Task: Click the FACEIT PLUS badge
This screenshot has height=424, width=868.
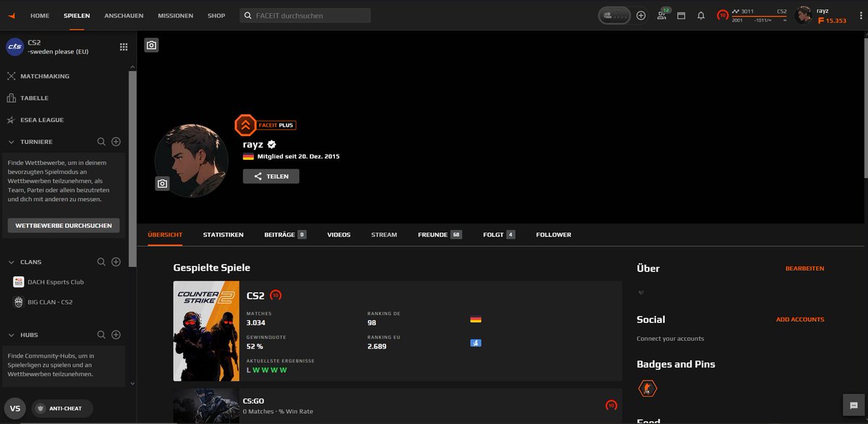Action: [265, 125]
